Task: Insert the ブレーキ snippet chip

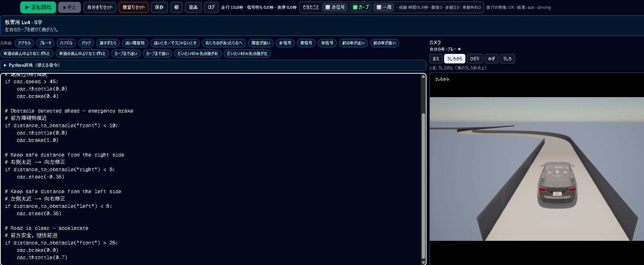Action: 46,43
